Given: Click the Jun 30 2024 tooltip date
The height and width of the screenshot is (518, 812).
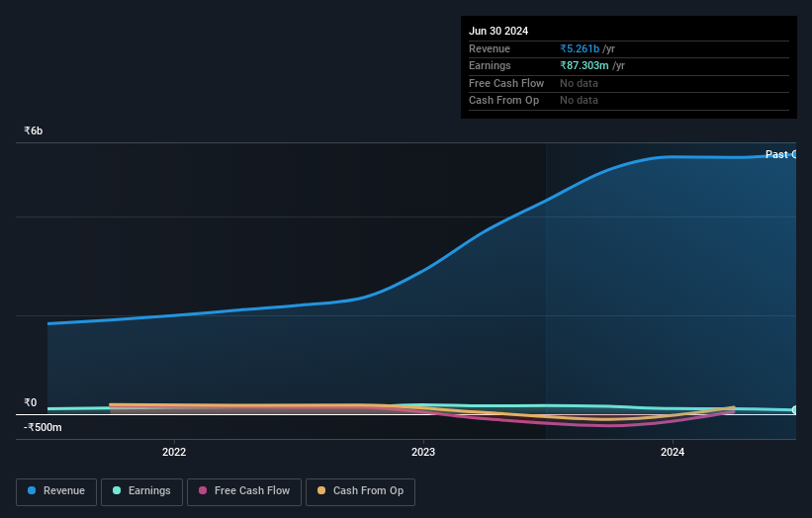Looking at the screenshot, I should click(498, 31).
